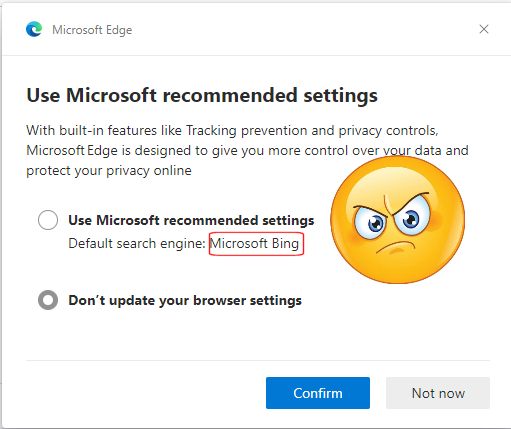Click the Tracking prevention words in the description
Image resolution: width=511 pixels, height=429 pixels.
tap(211, 130)
